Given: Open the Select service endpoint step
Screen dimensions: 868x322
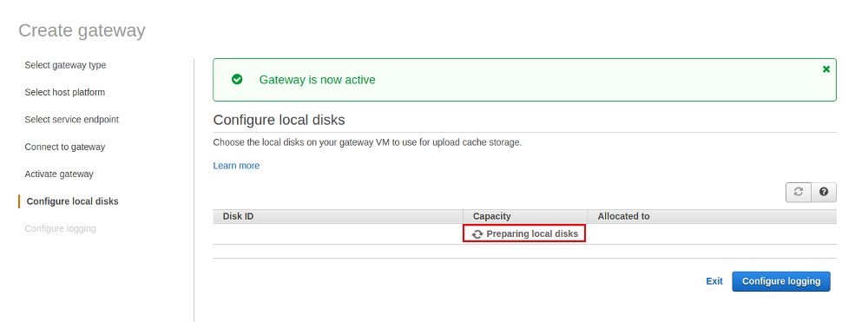Looking at the screenshot, I should 71,119.
